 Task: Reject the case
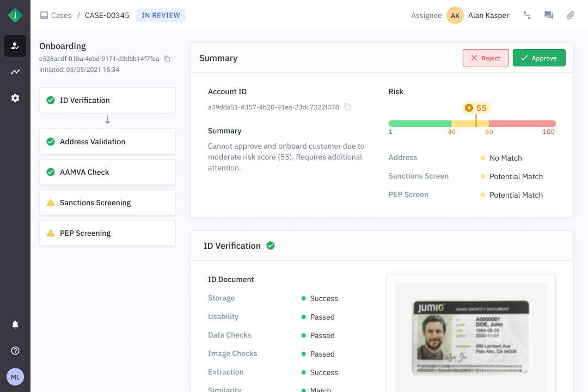486,58
